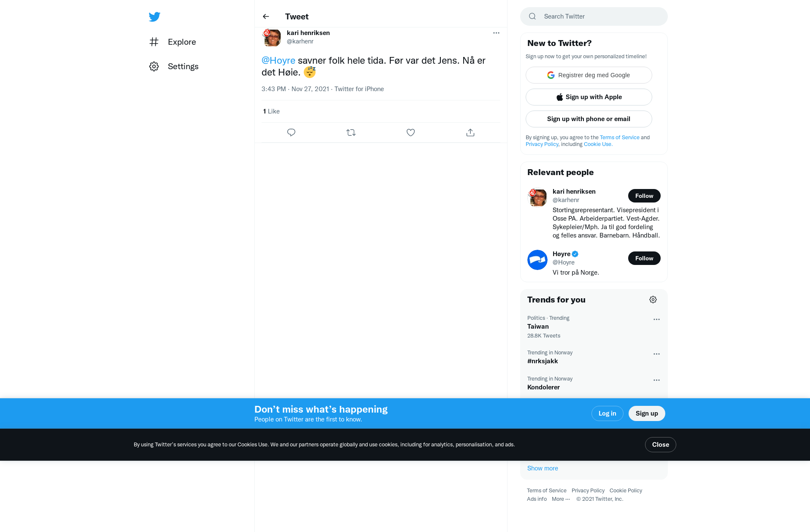The height and width of the screenshot is (532, 810).
Task: Follow the Høyre account
Action: [x=644, y=258]
